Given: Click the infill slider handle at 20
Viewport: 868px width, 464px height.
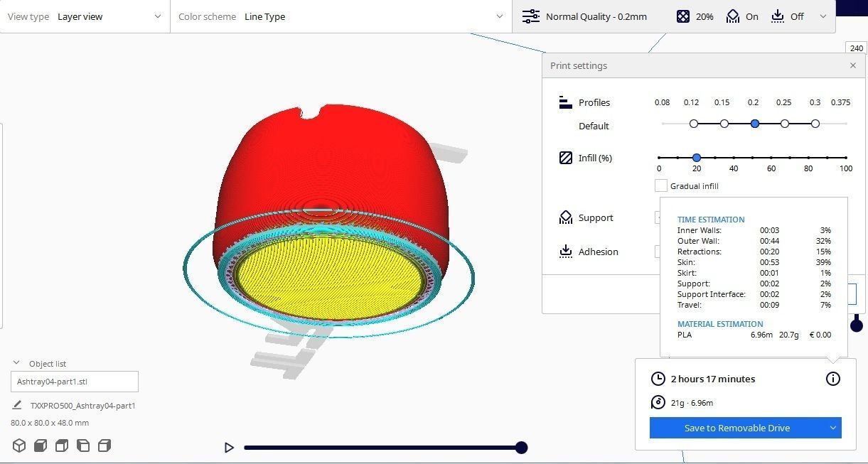Looking at the screenshot, I should pyautogui.click(x=697, y=158).
